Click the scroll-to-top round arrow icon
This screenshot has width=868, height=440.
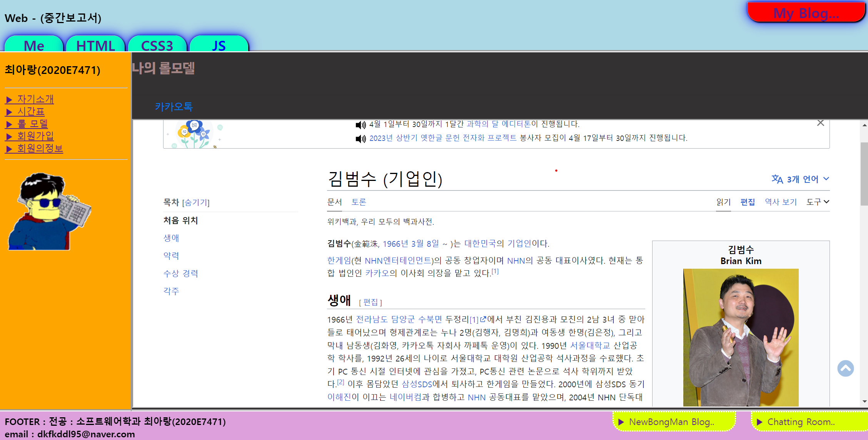[845, 368]
